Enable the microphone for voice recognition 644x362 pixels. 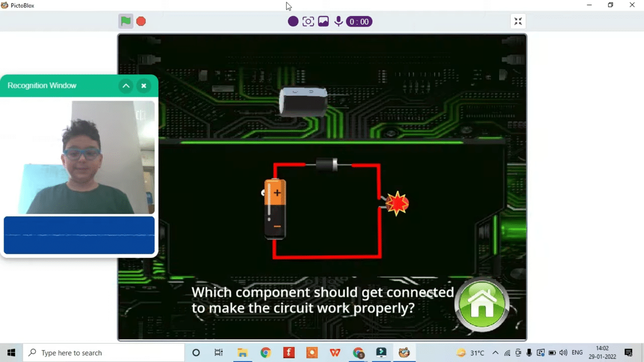coord(338,21)
